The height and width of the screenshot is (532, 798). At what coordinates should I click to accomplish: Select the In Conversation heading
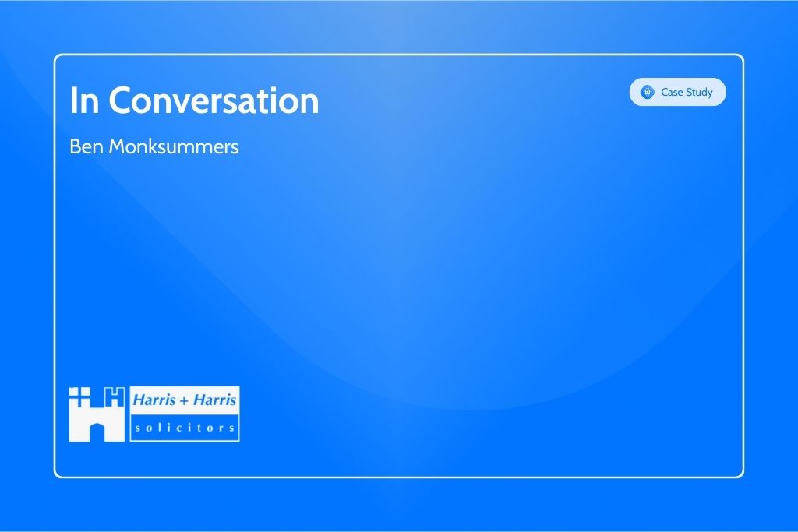point(194,100)
